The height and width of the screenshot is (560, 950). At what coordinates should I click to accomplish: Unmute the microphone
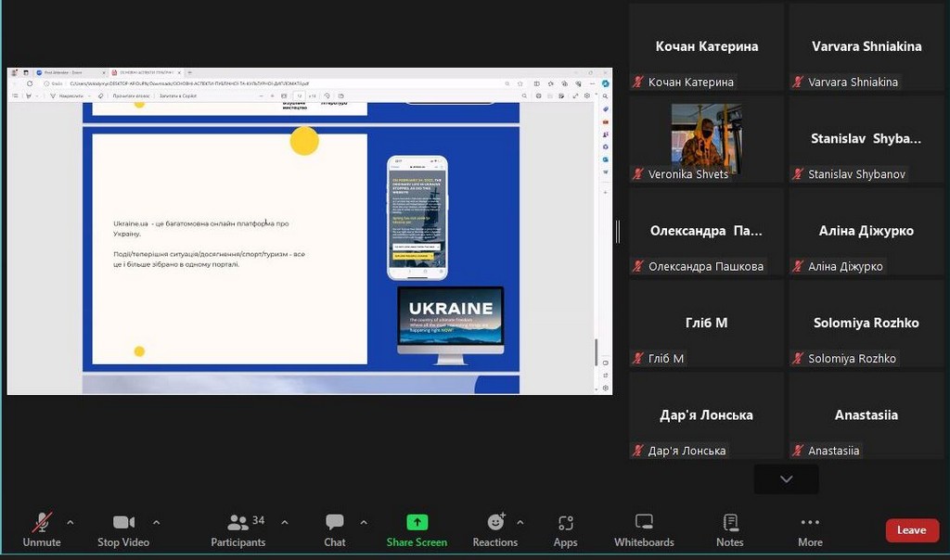tap(42, 529)
